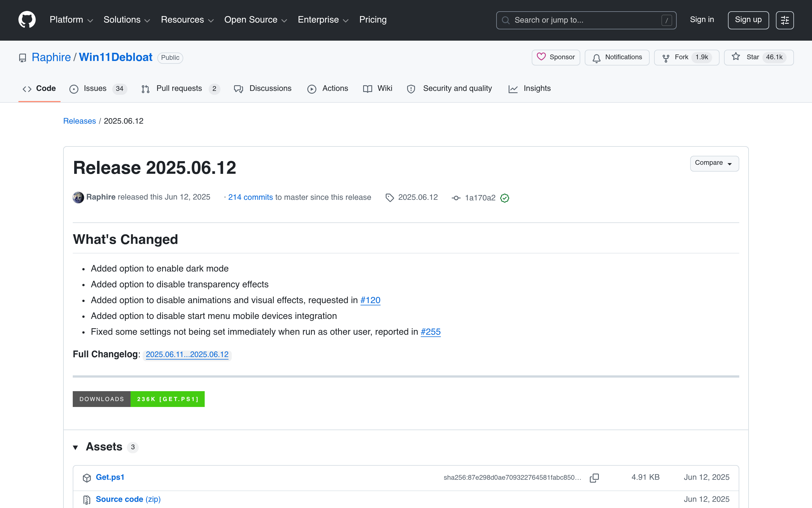Image resolution: width=812 pixels, height=508 pixels.
Task: Open the Raphire owner profile link
Action: coord(51,58)
